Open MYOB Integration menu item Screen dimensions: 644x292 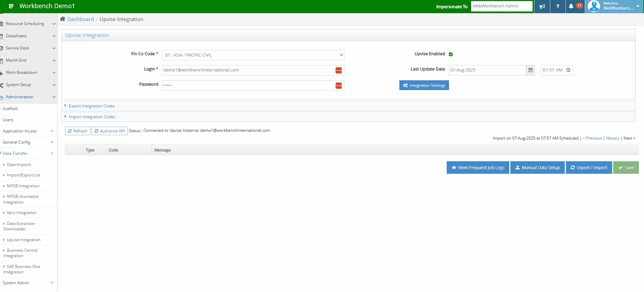23,186
